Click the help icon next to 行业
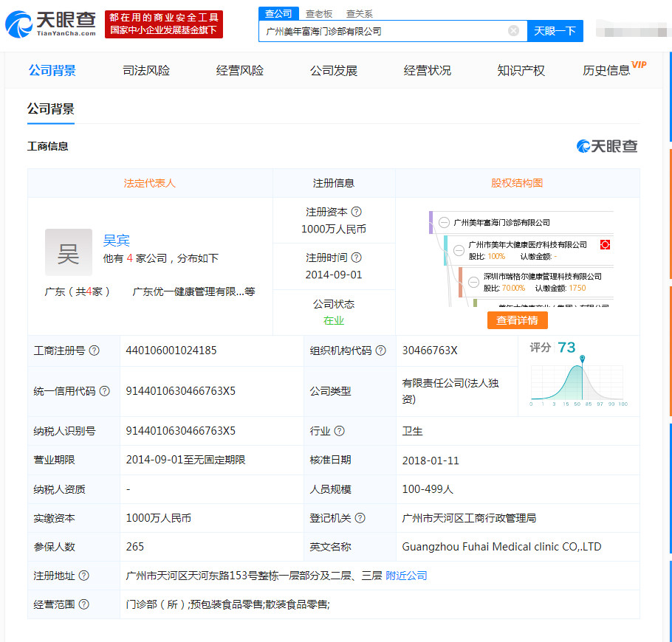672x642 pixels. click(339, 431)
